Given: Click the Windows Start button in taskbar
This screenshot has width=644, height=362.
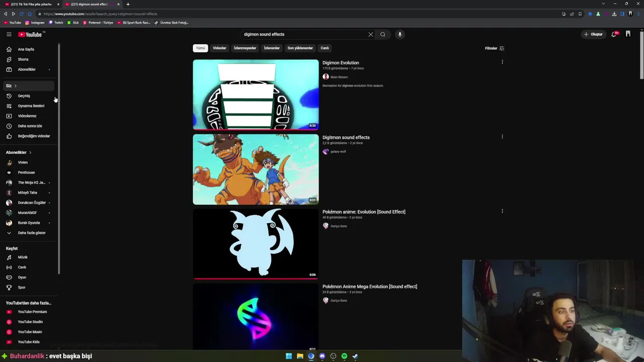Looking at the screenshot, I should [289, 356].
